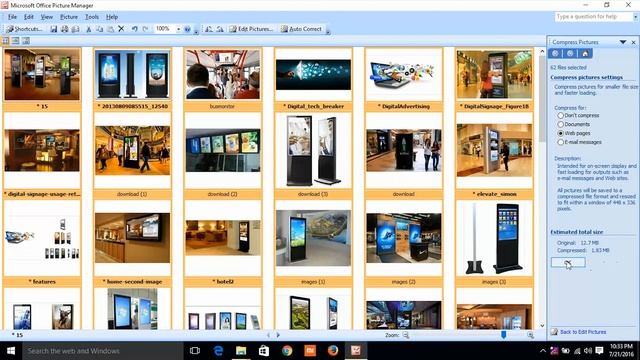
Task: Select the elevate_simon thumbnail
Action: coord(494,156)
